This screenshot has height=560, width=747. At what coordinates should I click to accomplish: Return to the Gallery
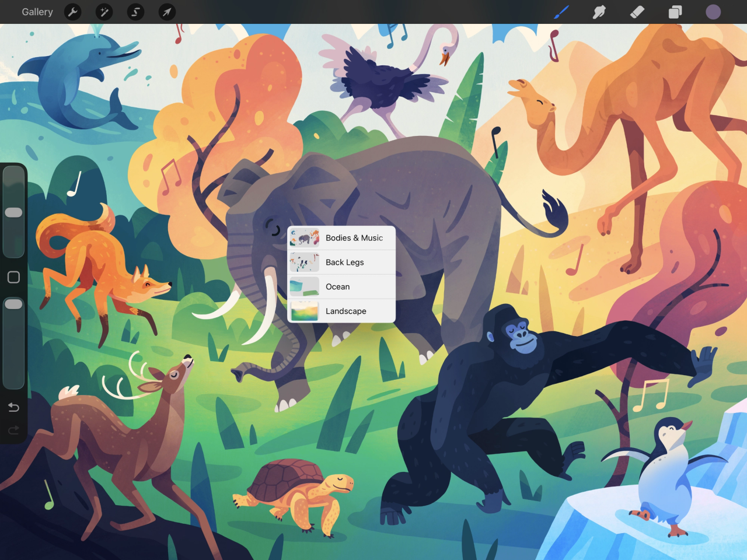tap(37, 12)
